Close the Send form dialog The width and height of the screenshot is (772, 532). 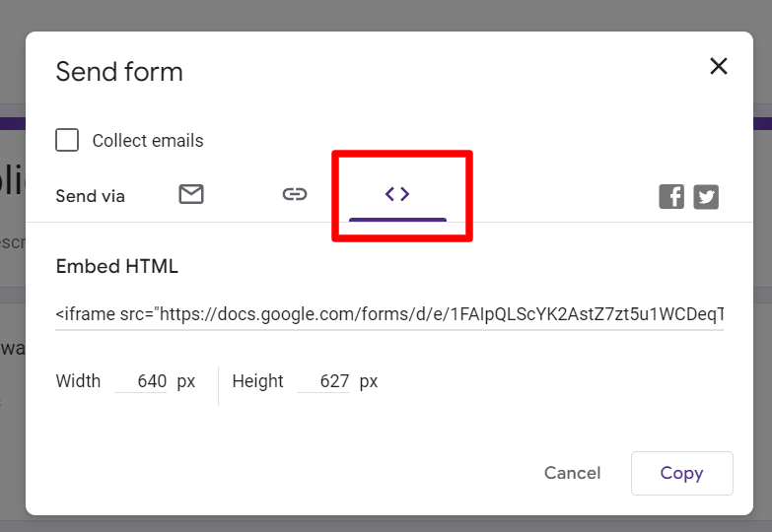(719, 66)
